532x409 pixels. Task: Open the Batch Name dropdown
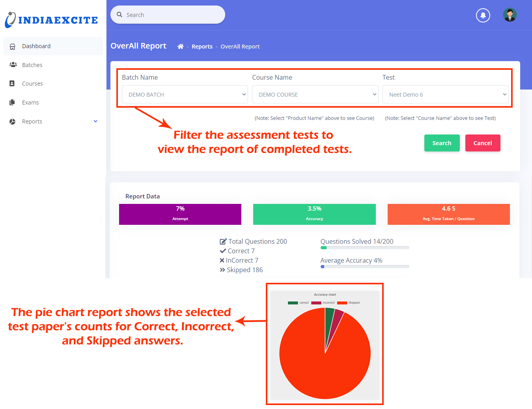185,95
